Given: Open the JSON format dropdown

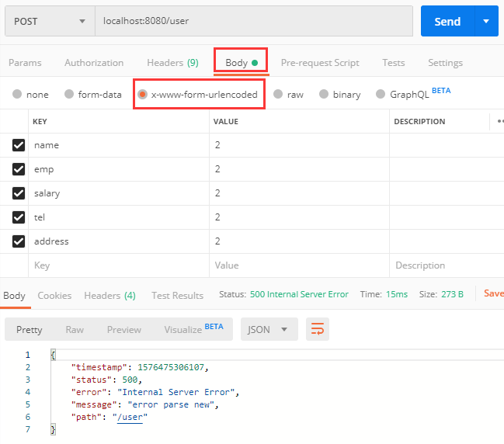Looking at the screenshot, I should 269,329.
